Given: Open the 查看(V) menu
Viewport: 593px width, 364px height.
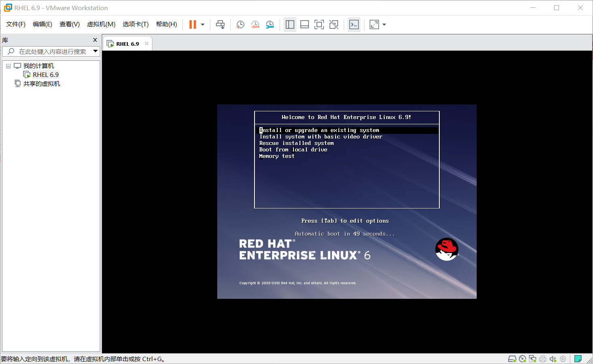Looking at the screenshot, I should coord(70,24).
